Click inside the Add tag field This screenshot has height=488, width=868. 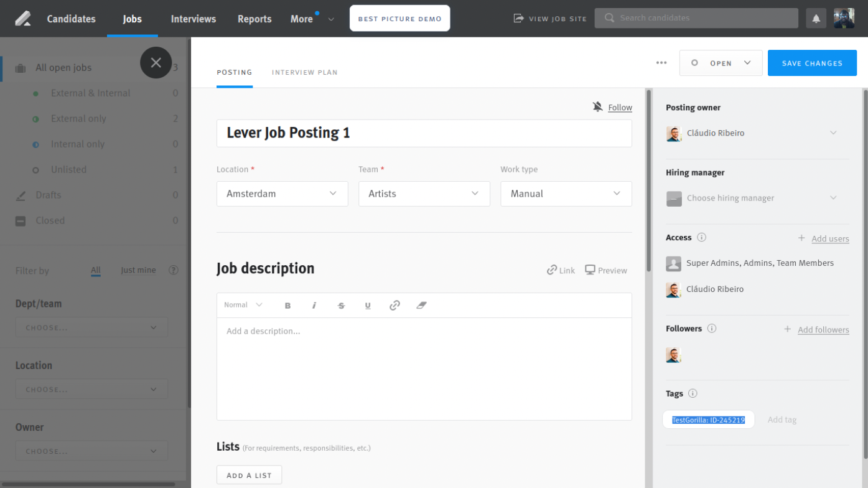[x=782, y=420]
